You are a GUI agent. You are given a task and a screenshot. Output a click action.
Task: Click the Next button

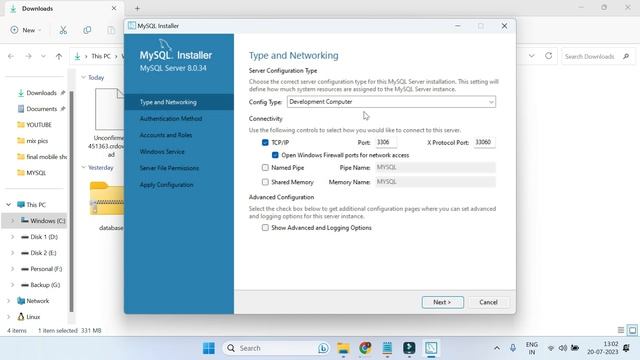442,302
